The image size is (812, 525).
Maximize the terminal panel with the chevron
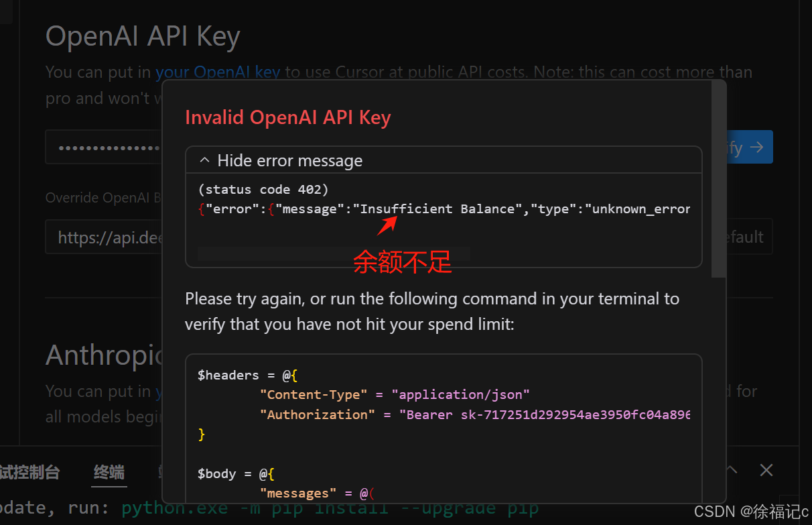point(732,470)
